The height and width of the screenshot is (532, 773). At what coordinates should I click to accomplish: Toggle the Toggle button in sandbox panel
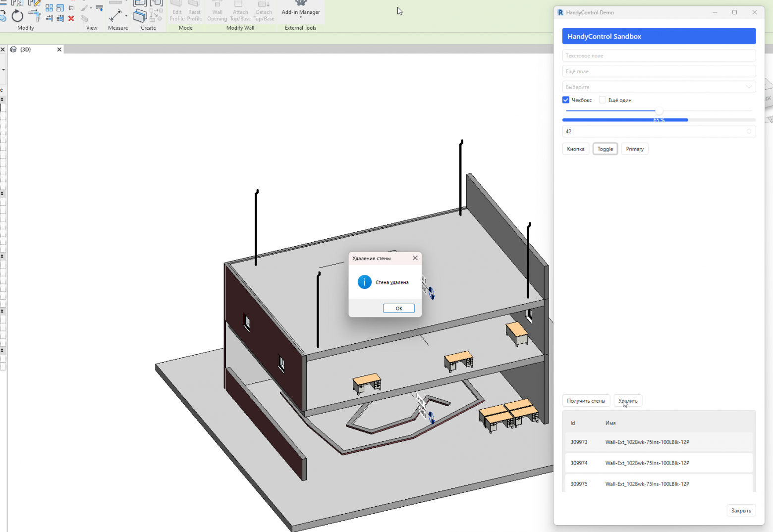pyautogui.click(x=605, y=149)
